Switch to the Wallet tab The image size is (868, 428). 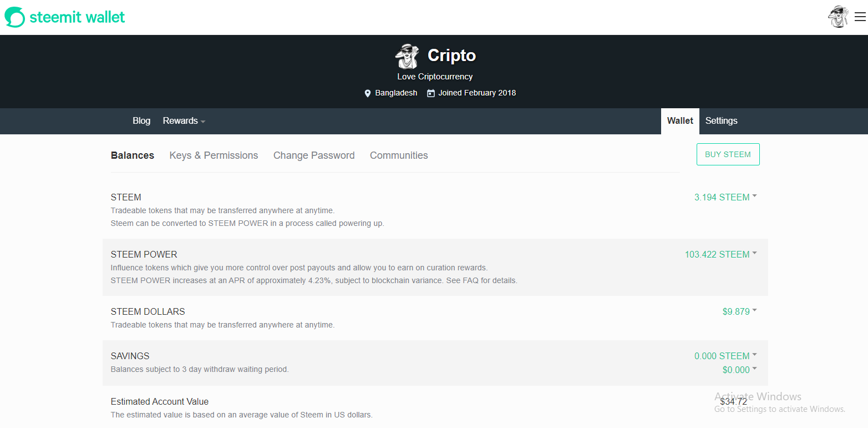pos(680,121)
